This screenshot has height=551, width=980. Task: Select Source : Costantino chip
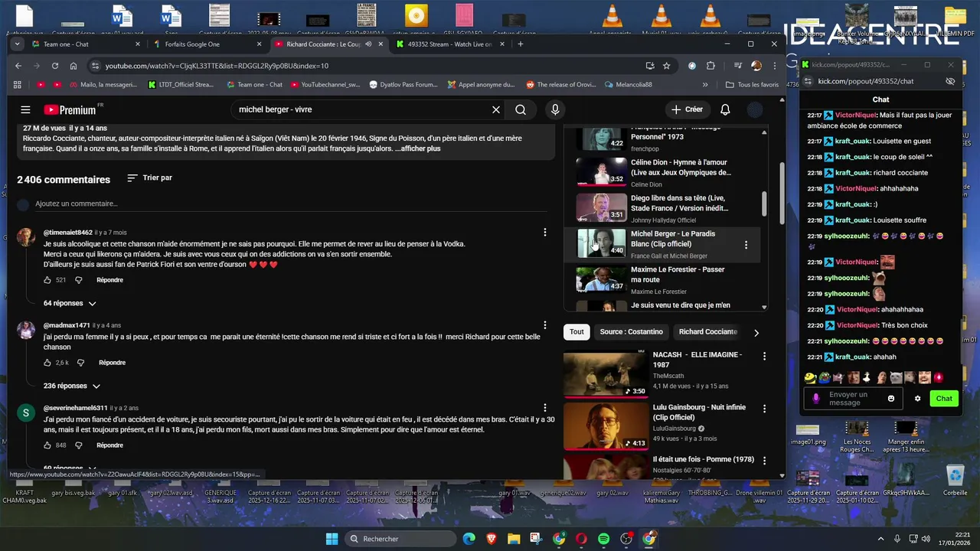(631, 332)
